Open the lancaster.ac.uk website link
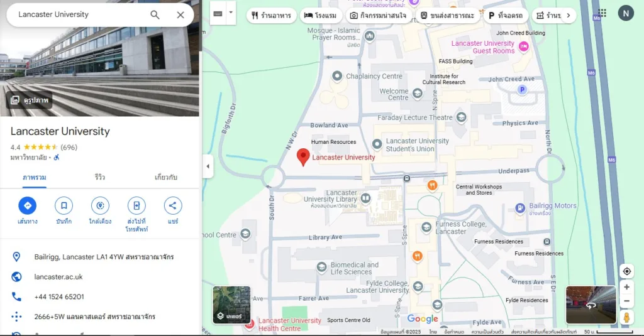Image resolution: width=644 pixels, height=336 pixels. (58, 277)
